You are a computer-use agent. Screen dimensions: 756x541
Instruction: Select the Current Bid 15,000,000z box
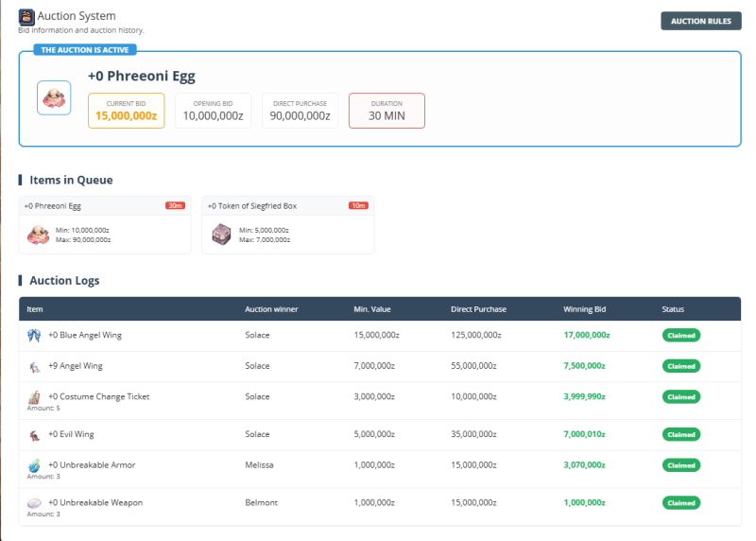coord(127,111)
